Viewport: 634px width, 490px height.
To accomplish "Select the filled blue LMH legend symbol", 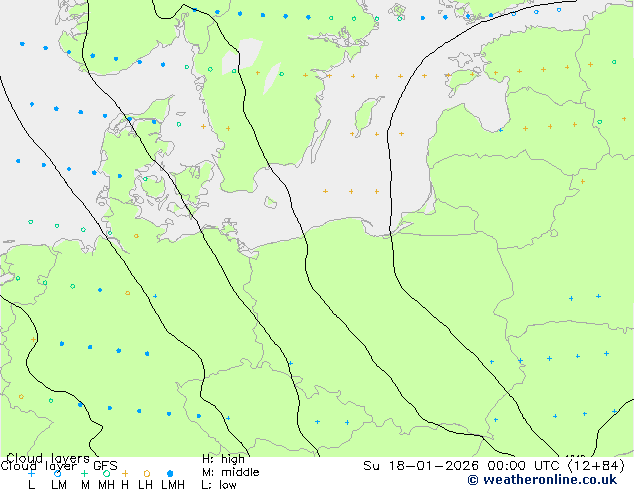I will 170,473.
